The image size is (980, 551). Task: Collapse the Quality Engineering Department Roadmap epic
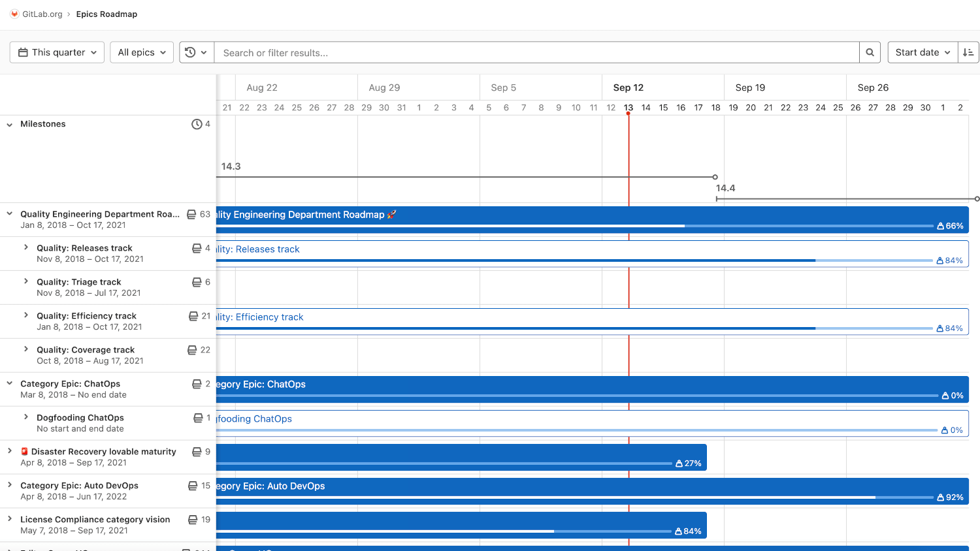point(9,214)
